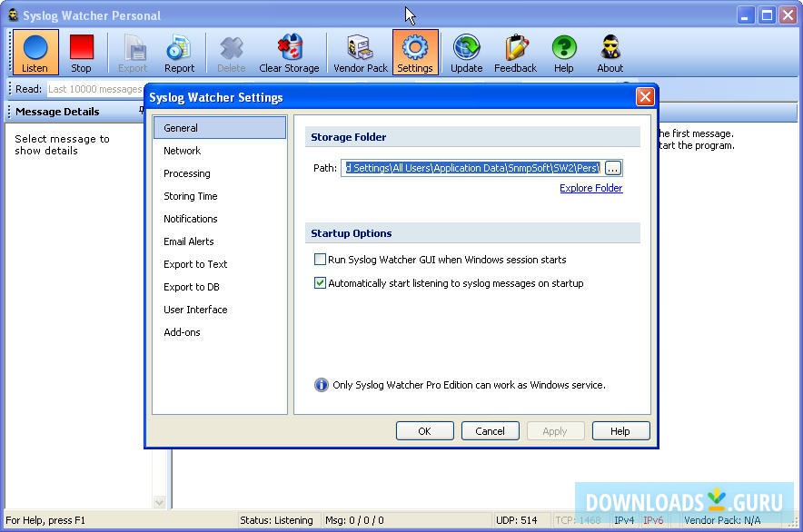803x532 pixels.
Task: Apply the current settings changes
Action: [x=555, y=430]
